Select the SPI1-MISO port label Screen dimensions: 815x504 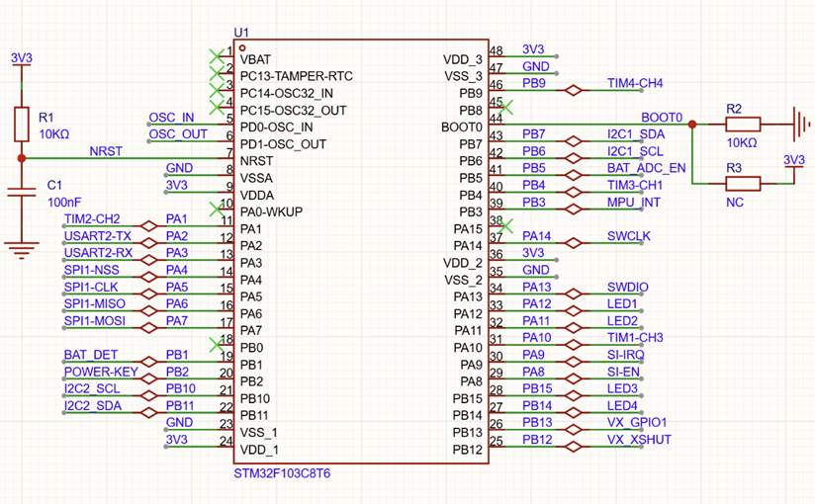point(95,304)
